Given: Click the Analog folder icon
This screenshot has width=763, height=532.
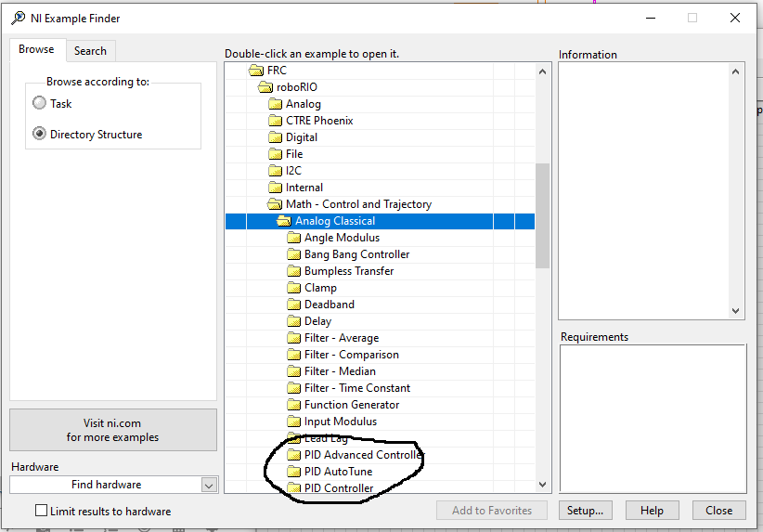Looking at the screenshot, I should click(275, 104).
